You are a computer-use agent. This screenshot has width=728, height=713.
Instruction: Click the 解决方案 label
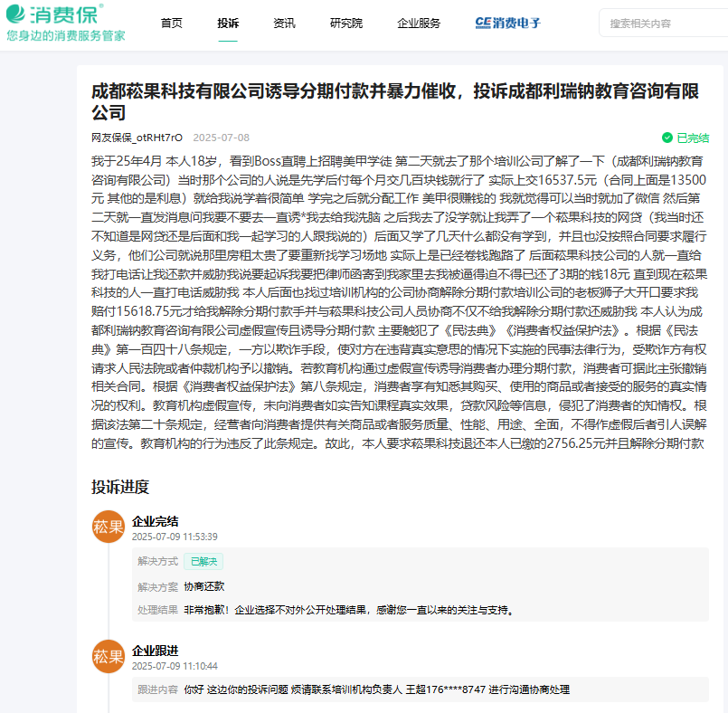158,587
